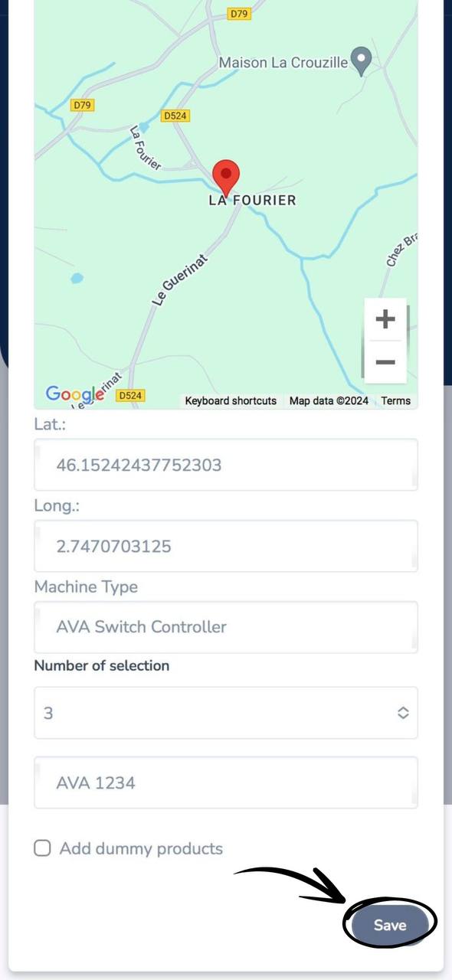Click the AVA 1234 text field
The width and height of the screenshot is (452, 980).
(x=226, y=782)
